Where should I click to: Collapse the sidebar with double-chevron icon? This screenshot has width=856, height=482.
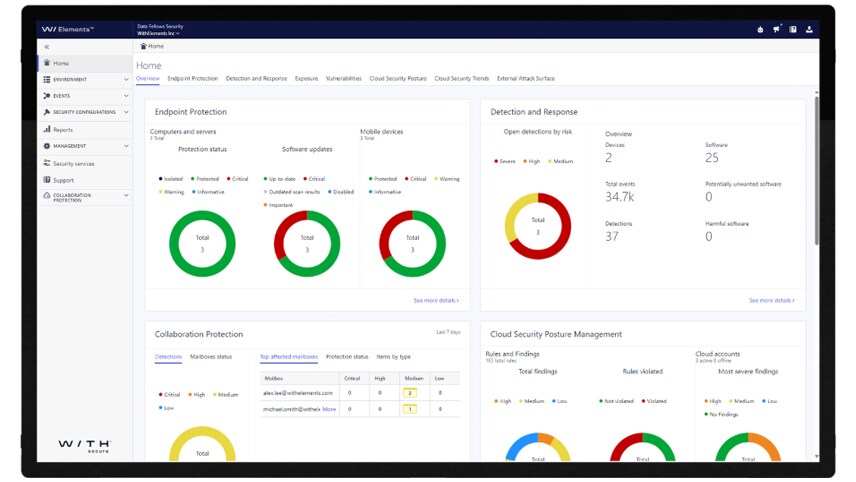pos(46,47)
